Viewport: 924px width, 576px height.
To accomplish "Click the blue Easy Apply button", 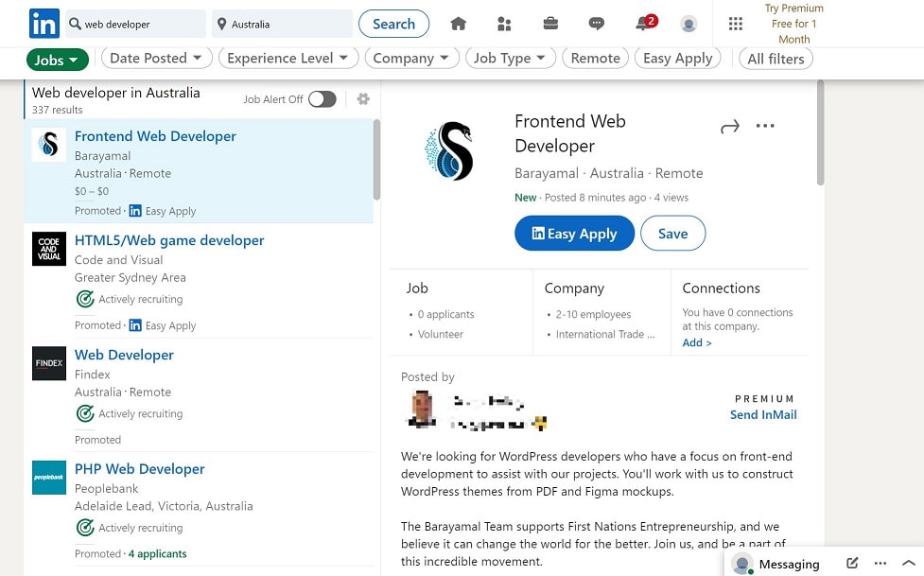I will coord(574,234).
